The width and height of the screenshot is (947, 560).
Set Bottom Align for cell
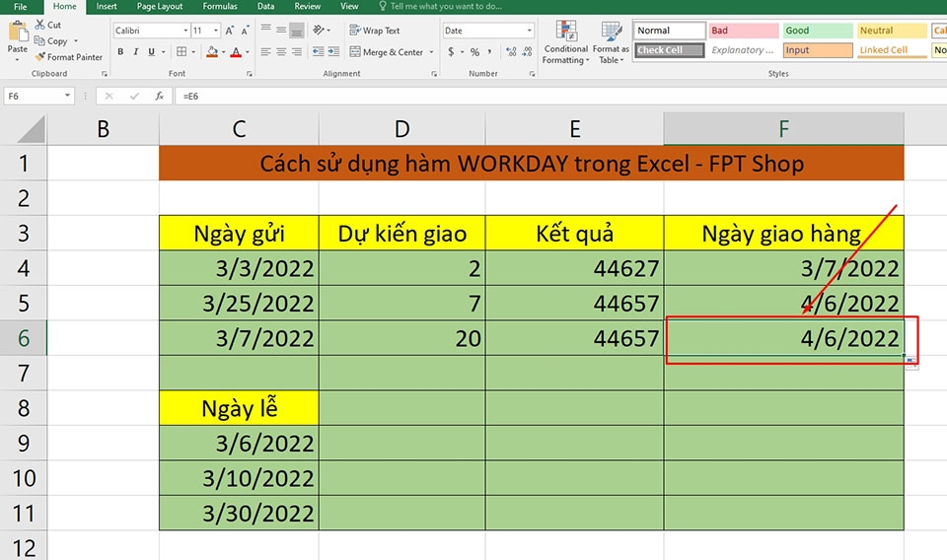click(297, 29)
